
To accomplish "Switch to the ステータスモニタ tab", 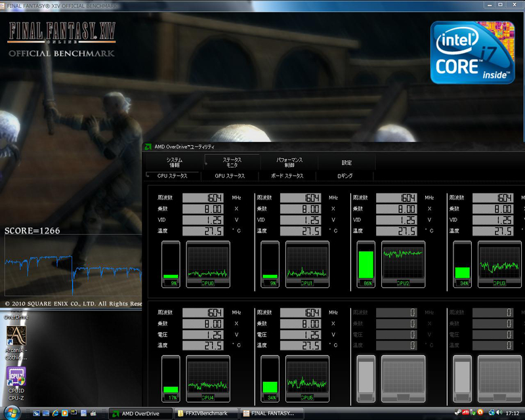I will [232, 163].
